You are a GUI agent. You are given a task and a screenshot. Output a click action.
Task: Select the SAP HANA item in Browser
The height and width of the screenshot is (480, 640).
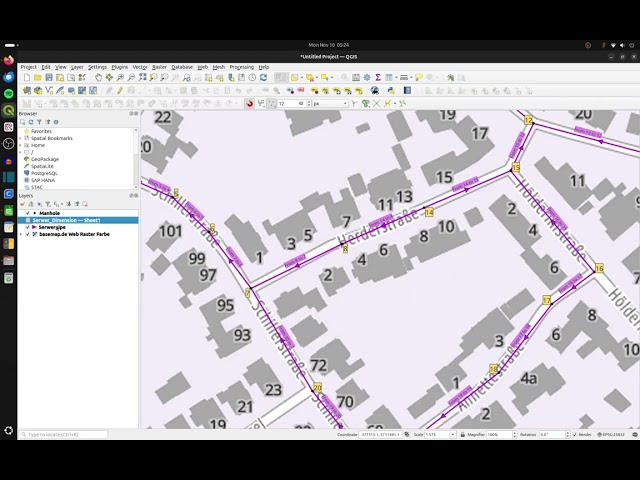[43, 180]
